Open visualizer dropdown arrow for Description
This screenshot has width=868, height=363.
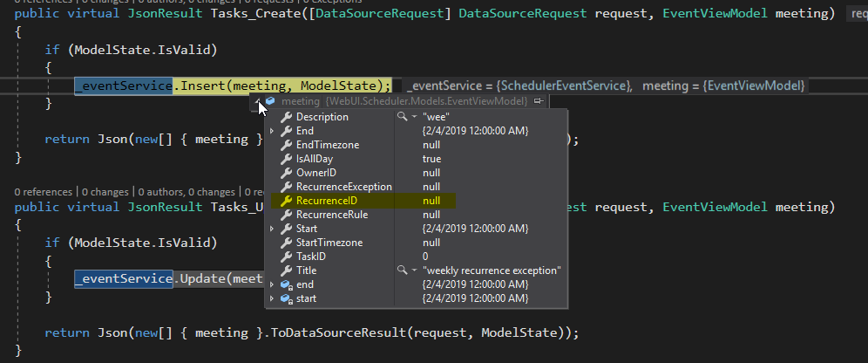[x=414, y=117]
